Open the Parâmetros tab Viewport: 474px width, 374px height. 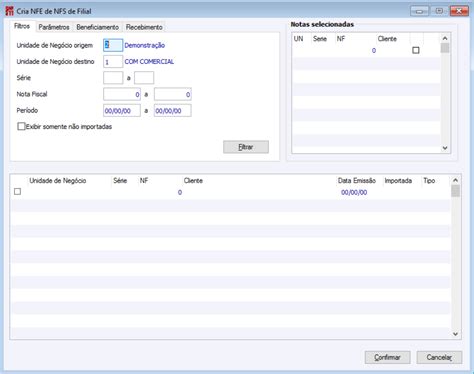(54, 27)
